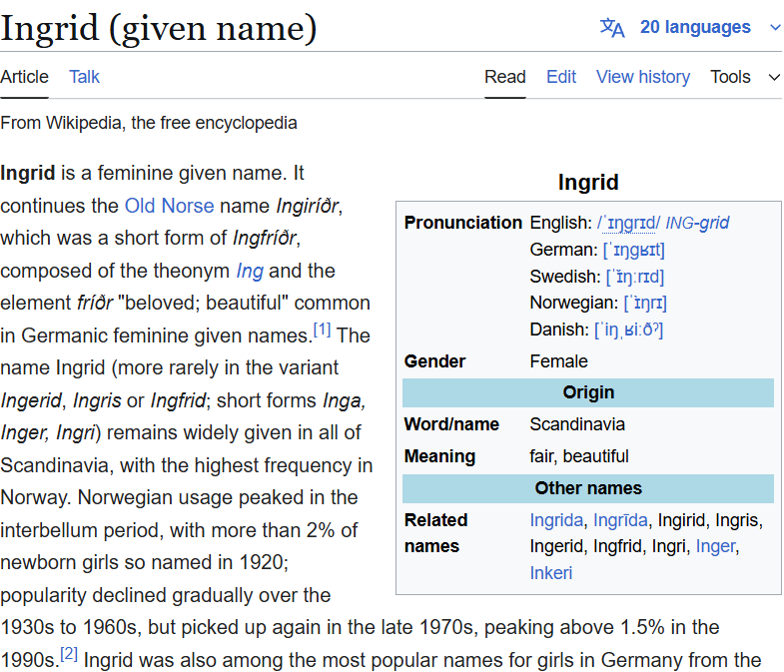Follow the Inger related name link

715,546
